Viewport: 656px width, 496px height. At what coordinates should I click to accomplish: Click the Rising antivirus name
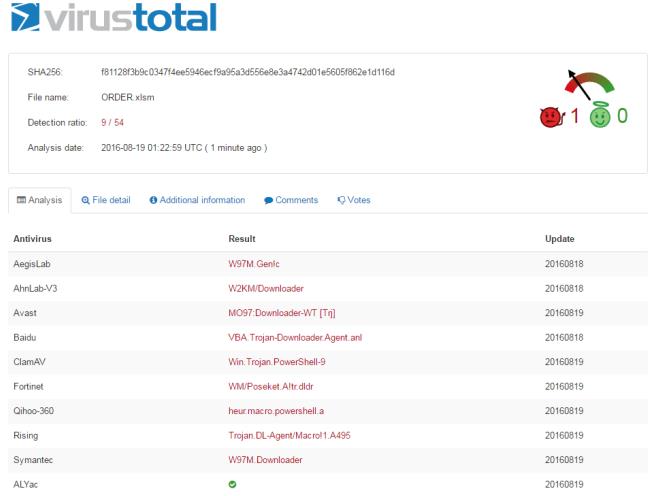coord(26,435)
